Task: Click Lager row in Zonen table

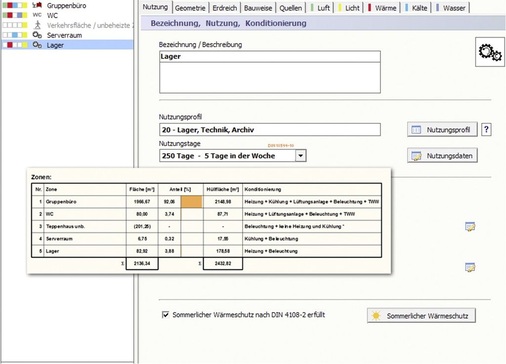Action: coord(206,251)
